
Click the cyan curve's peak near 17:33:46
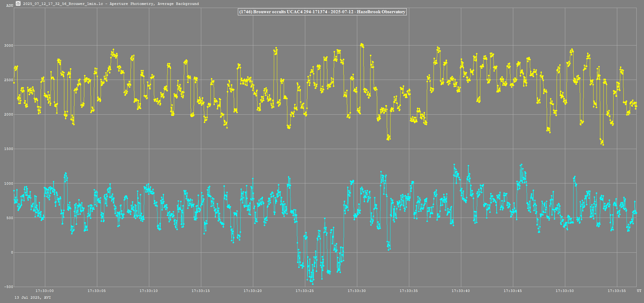521,165
